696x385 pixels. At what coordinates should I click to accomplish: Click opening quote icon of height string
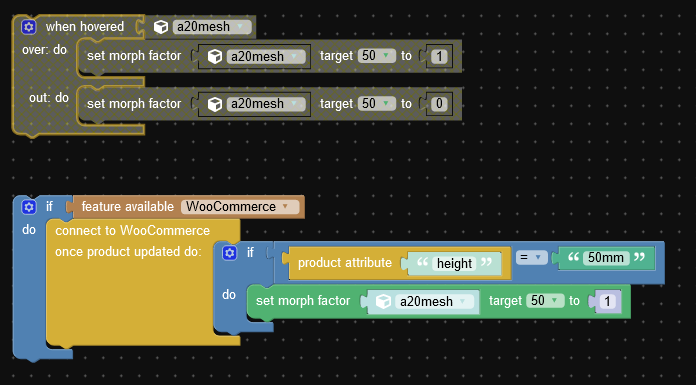tap(422, 262)
